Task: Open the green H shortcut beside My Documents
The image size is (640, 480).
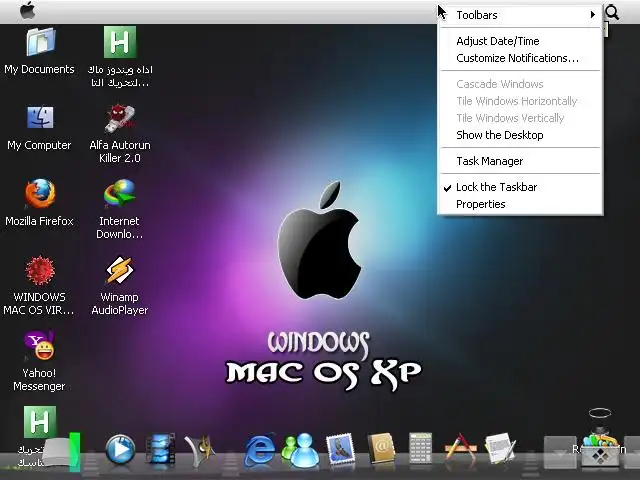Action: (x=120, y=42)
